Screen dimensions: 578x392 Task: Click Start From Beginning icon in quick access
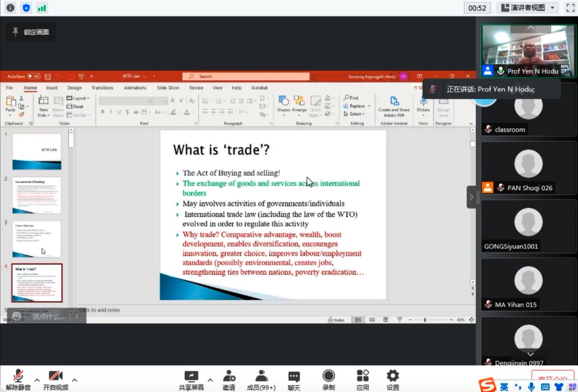point(81,76)
